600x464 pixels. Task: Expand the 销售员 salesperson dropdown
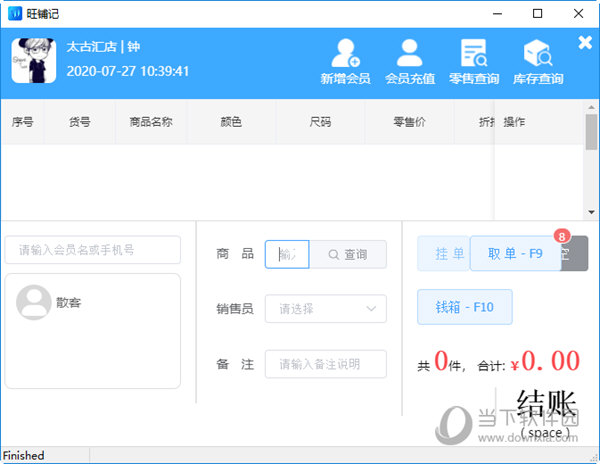click(x=326, y=309)
